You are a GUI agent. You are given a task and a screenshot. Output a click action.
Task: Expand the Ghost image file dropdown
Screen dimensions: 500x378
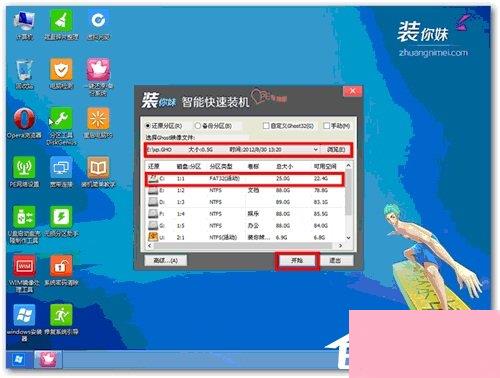point(315,150)
